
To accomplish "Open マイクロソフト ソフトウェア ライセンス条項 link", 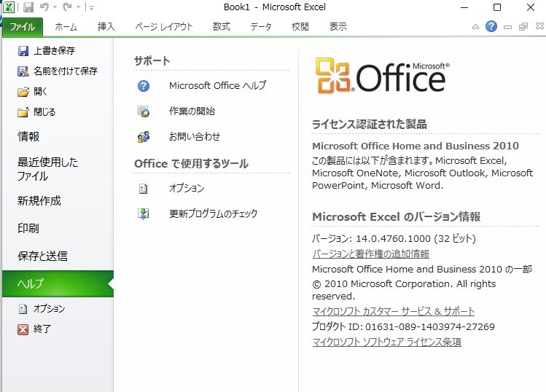I will [x=387, y=342].
